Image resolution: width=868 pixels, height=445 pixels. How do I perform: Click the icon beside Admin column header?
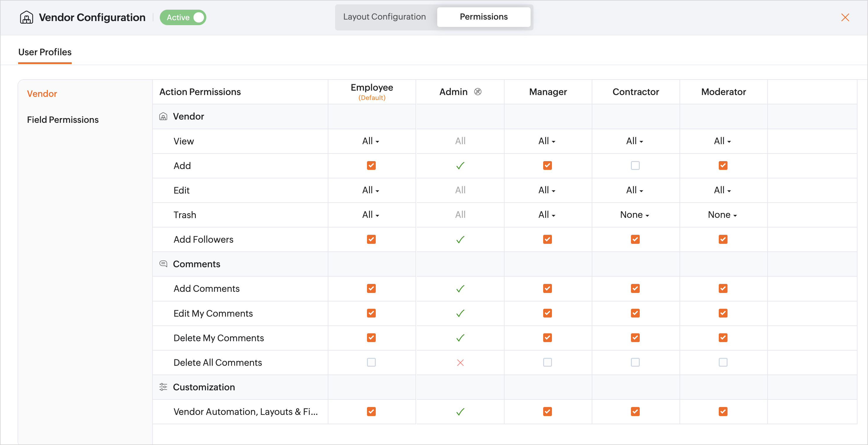[x=478, y=92]
